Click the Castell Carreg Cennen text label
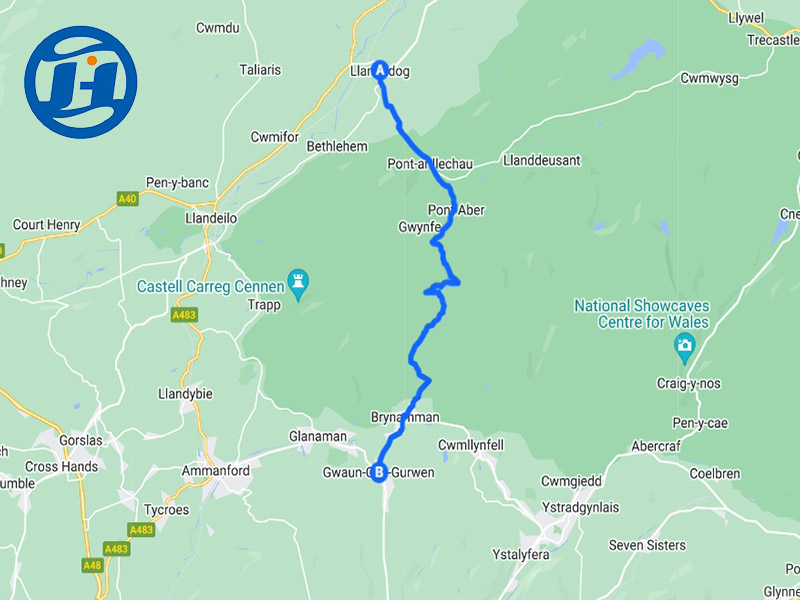This screenshot has height=600, width=800. 211,287
